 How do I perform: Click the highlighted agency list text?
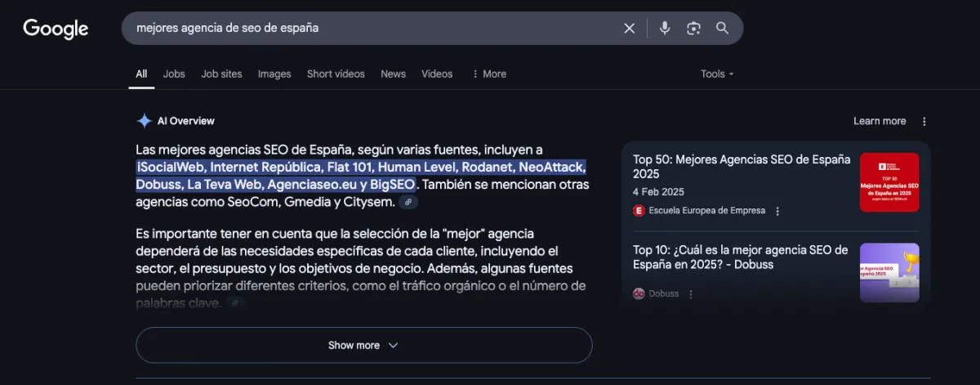click(361, 176)
